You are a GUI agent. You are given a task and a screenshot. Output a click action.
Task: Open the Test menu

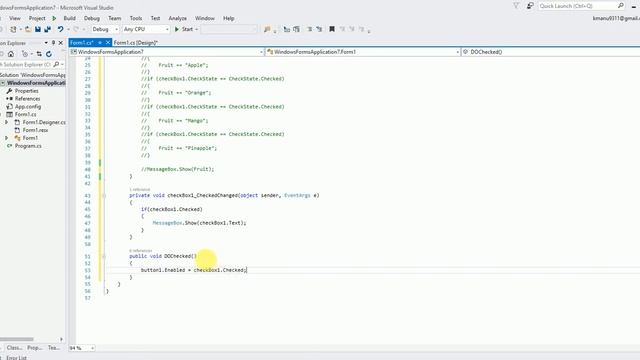click(x=155, y=18)
